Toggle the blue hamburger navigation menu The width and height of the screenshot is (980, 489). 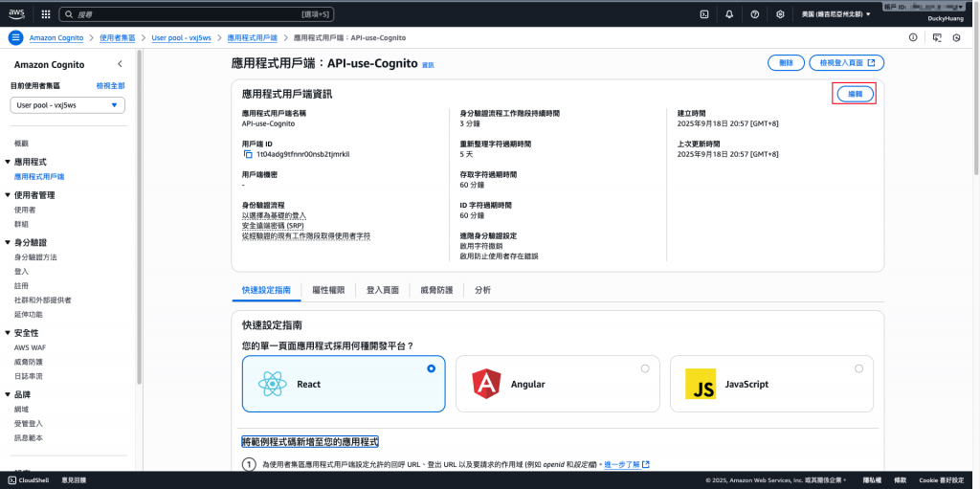tap(15, 37)
